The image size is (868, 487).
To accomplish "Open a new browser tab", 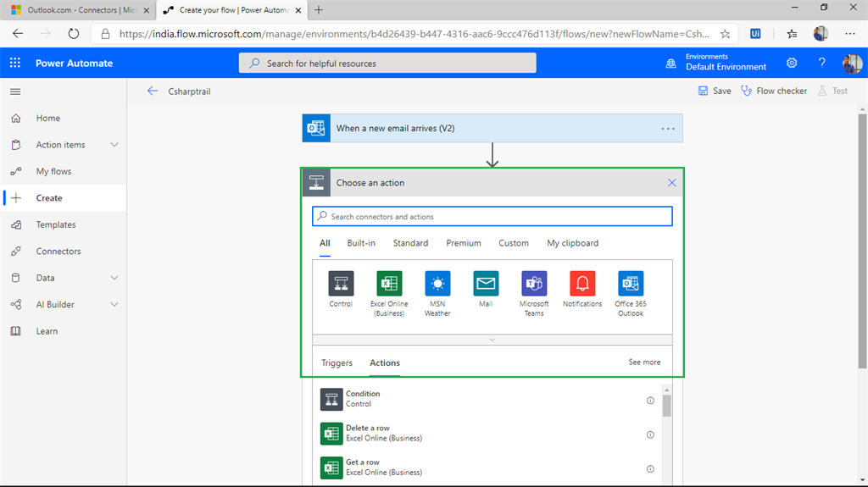I will tap(319, 10).
